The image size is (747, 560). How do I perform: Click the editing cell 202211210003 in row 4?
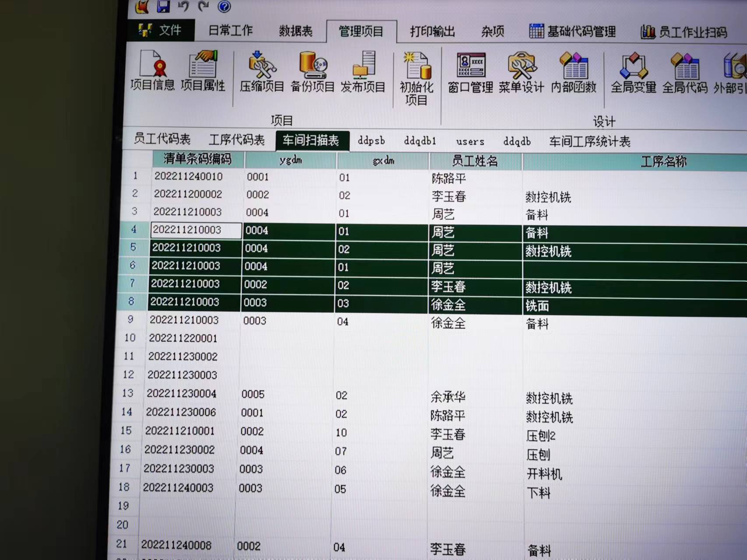(196, 230)
